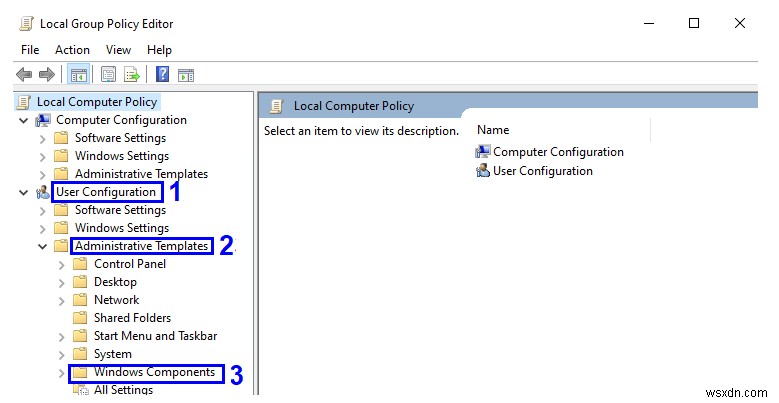Open the File menu
The image size is (779, 403).
[30, 50]
